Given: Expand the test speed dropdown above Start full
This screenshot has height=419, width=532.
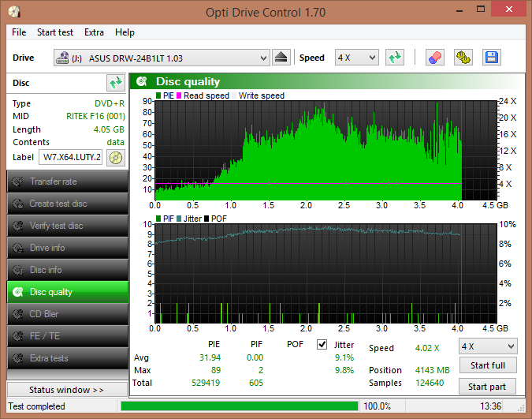Looking at the screenshot, I should click(511, 346).
